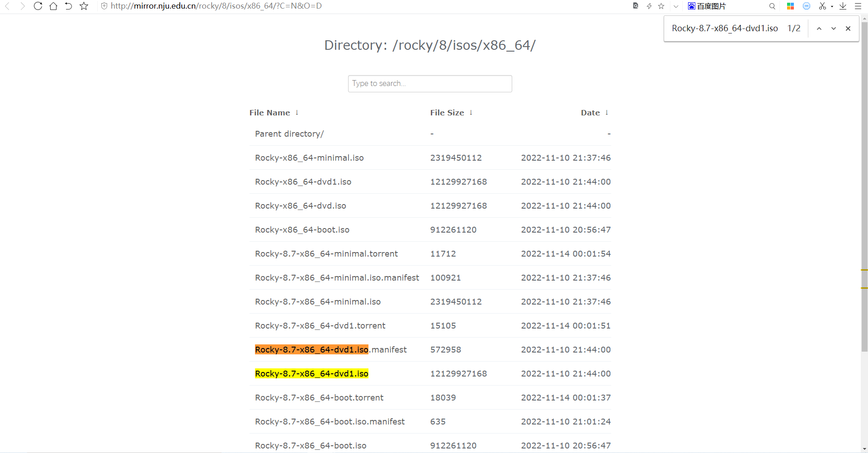The height and width of the screenshot is (453, 868).
Task: Expand the address bar dropdown chevron
Action: click(x=676, y=6)
